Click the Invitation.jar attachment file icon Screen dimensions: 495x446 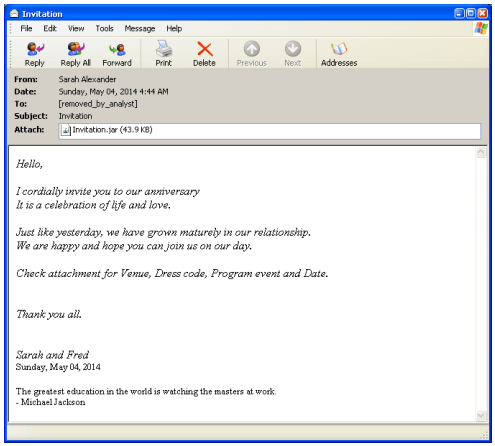(x=66, y=130)
